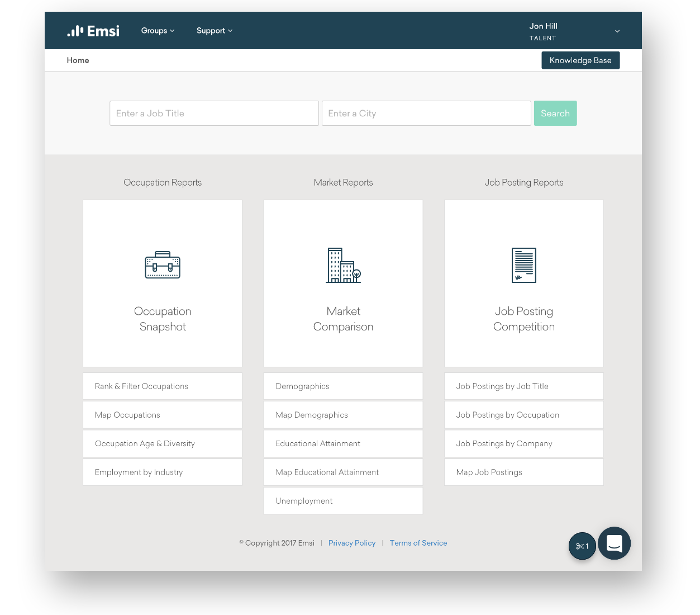Viewport: 700px width, 615px height.
Task: Open Rank & Filter Occupations report
Action: [x=163, y=386]
